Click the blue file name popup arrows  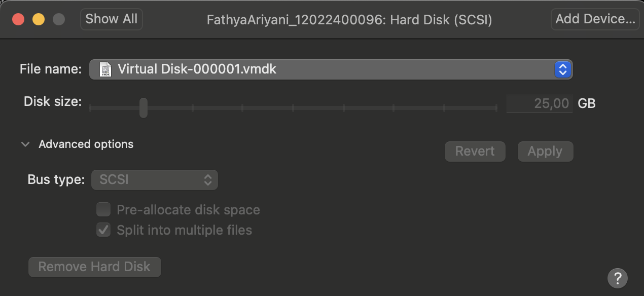click(x=562, y=69)
